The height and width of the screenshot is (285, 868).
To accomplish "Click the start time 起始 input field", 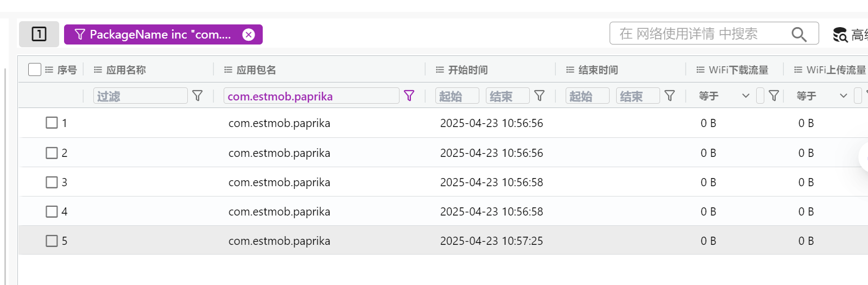I will tap(457, 96).
